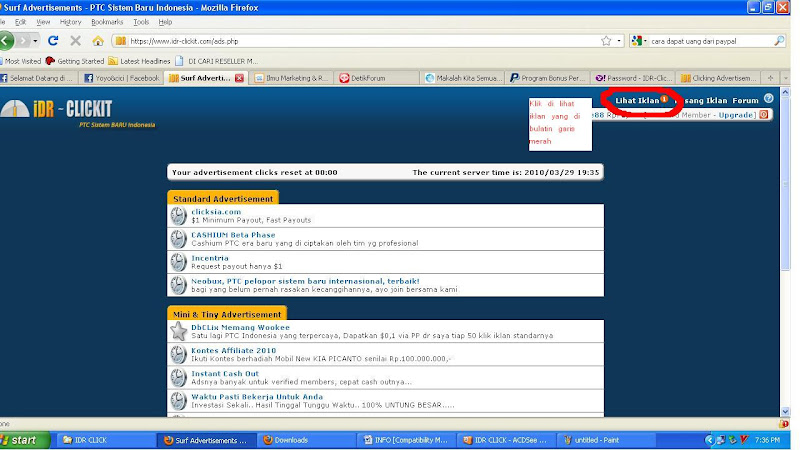Open the History menu
The width and height of the screenshot is (800, 450).
point(70,22)
